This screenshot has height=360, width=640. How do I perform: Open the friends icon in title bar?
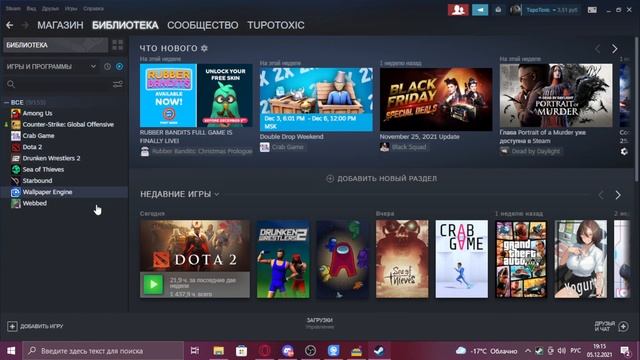tap(458, 10)
